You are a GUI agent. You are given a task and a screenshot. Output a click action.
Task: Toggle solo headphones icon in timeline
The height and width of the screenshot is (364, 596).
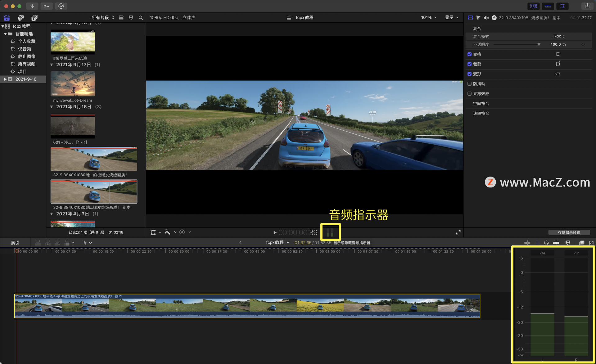coord(546,243)
